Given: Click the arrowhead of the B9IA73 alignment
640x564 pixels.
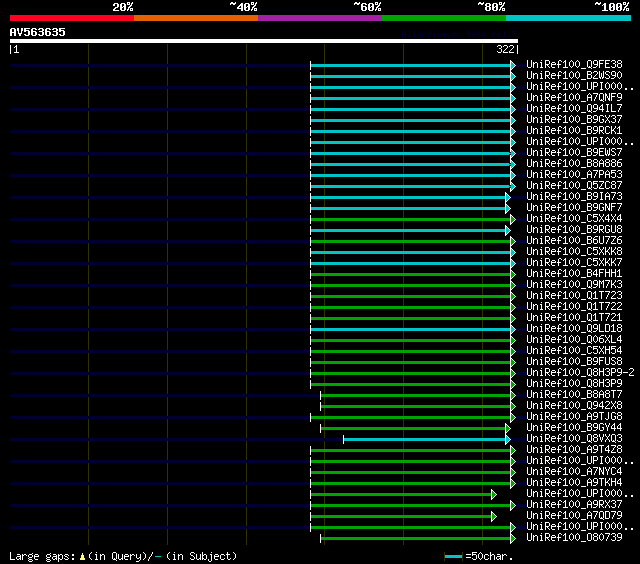Looking at the screenshot, I should click(507, 196).
